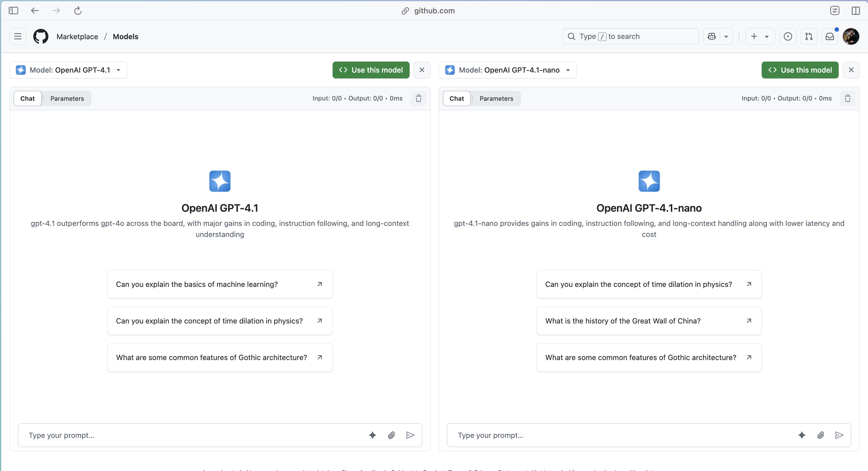
Task: Select machine learning basics suggestion
Action: 220,284
